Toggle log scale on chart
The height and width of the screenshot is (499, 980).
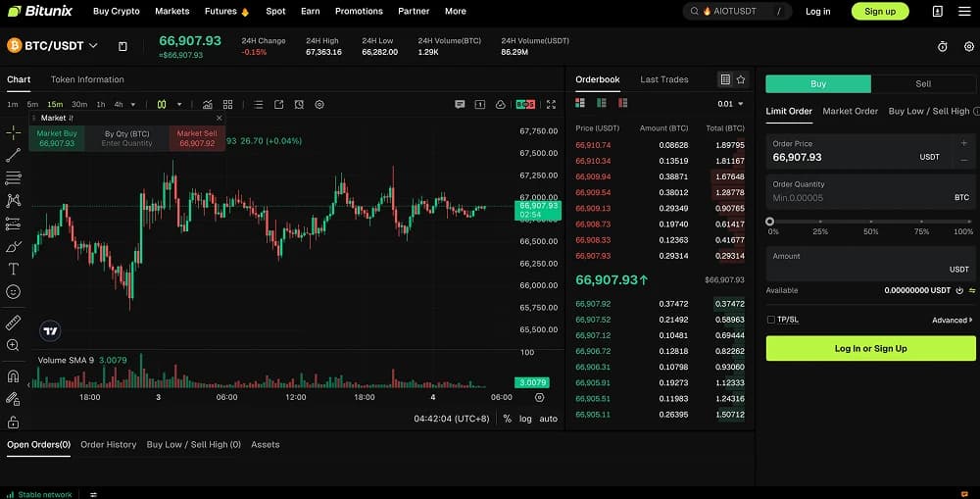(525, 419)
